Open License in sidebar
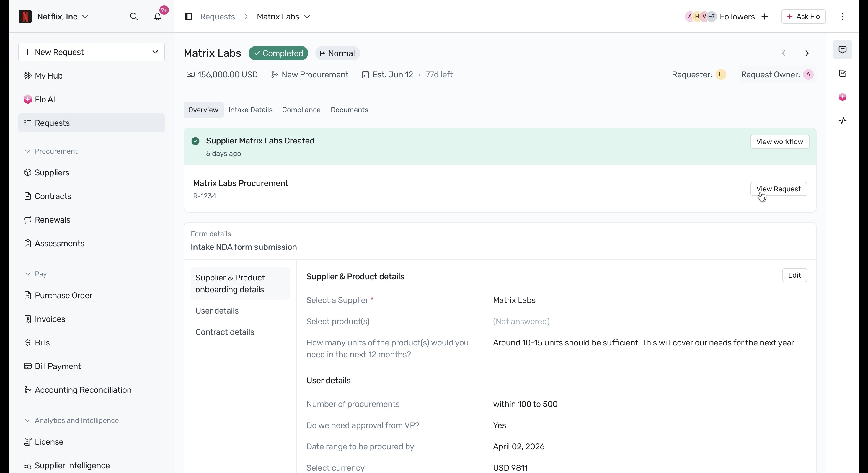 point(91,442)
